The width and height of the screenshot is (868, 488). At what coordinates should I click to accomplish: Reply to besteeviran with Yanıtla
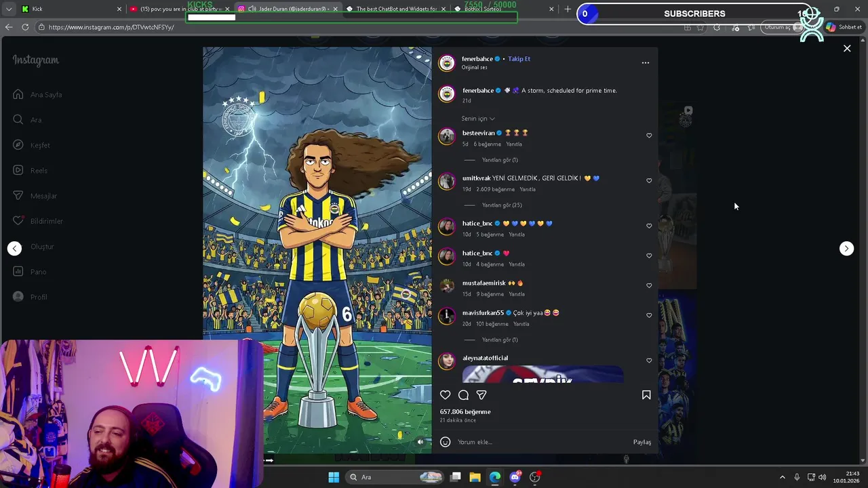click(x=514, y=144)
